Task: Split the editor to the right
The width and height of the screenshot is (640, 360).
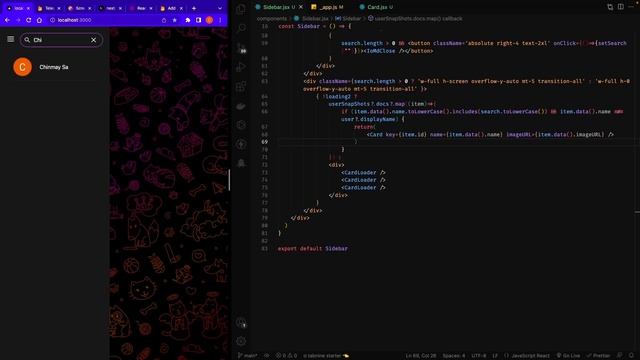Action: (x=620, y=7)
